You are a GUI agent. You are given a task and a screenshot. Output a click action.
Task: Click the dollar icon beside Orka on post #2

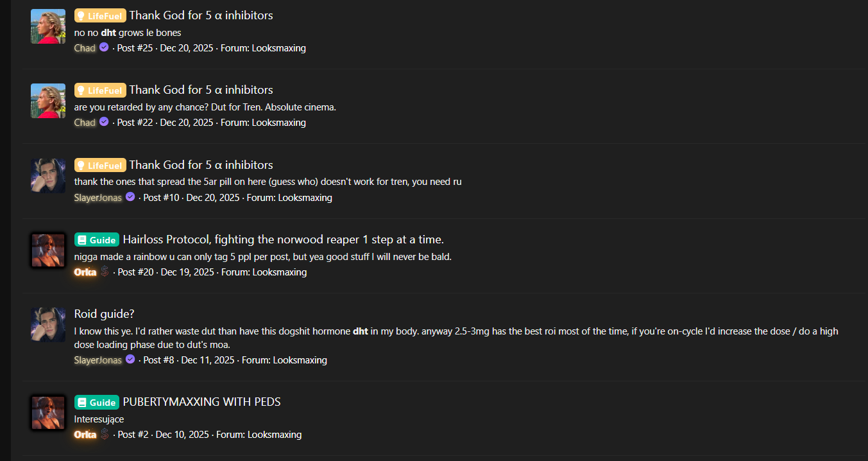105,434
